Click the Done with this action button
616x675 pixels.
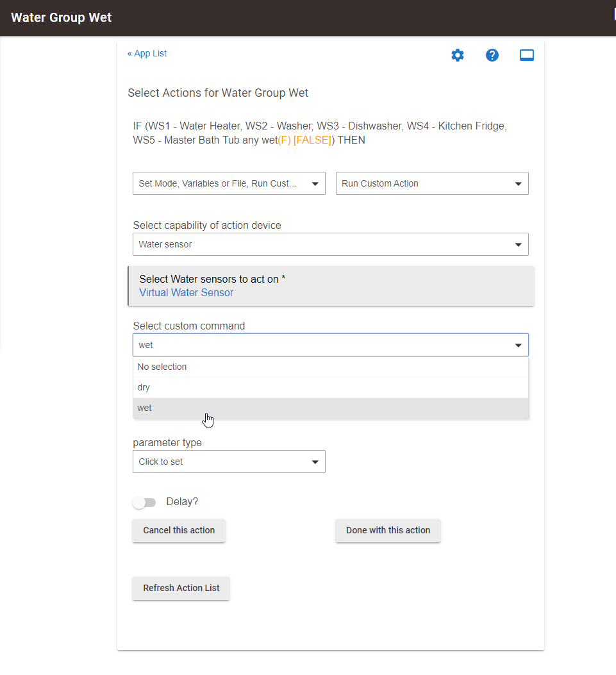[x=388, y=530]
